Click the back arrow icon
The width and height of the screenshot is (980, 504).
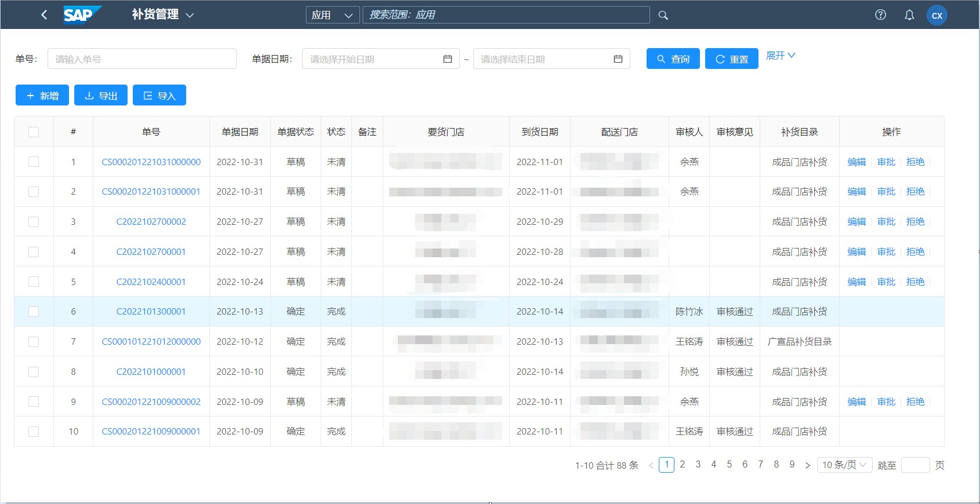44,14
